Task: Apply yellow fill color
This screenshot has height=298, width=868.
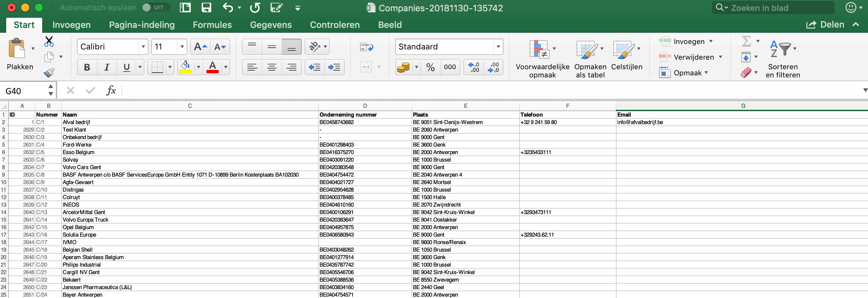Action: click(x=185, y=67)
